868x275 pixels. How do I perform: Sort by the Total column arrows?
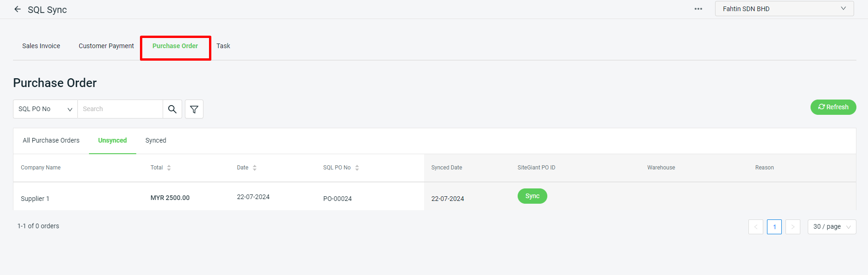pos(169,167)
